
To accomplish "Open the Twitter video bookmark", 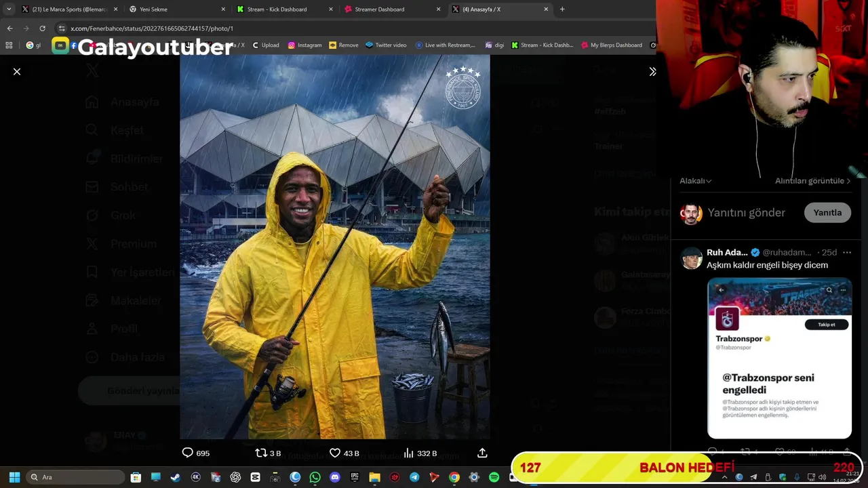I will (x=386, y=45).
